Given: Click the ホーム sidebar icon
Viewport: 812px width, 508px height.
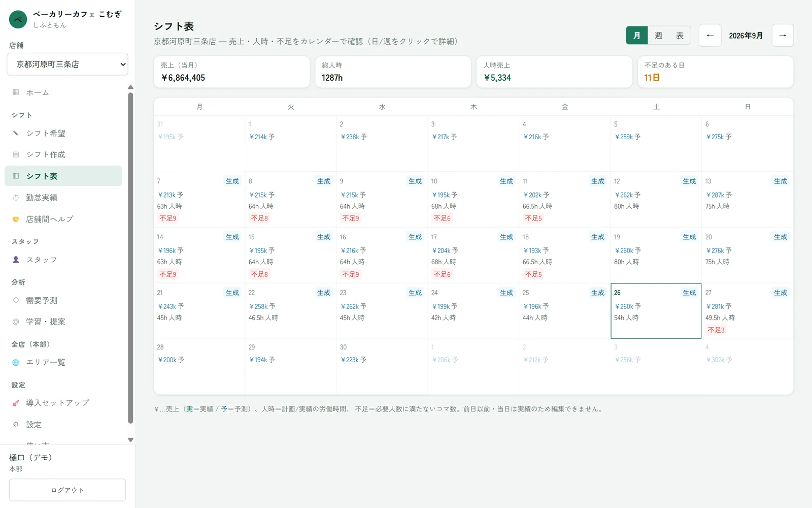Looking at the screenshot, I should click(16, 92).
